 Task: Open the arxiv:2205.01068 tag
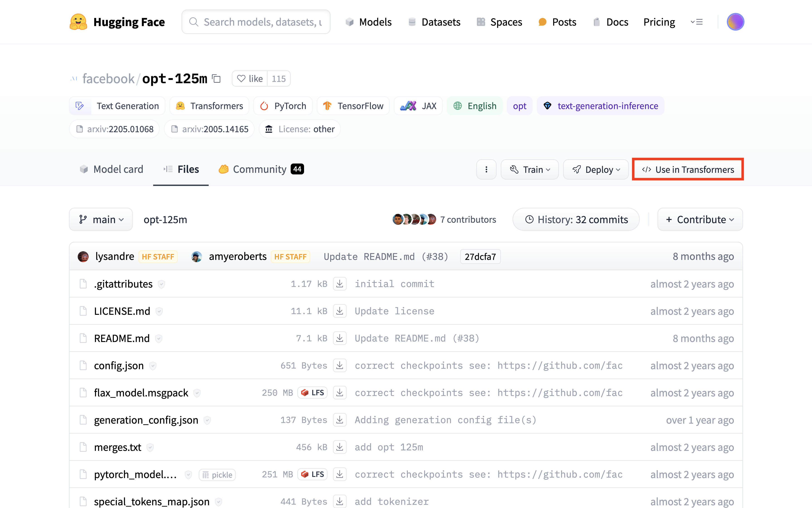click(114, 129)
